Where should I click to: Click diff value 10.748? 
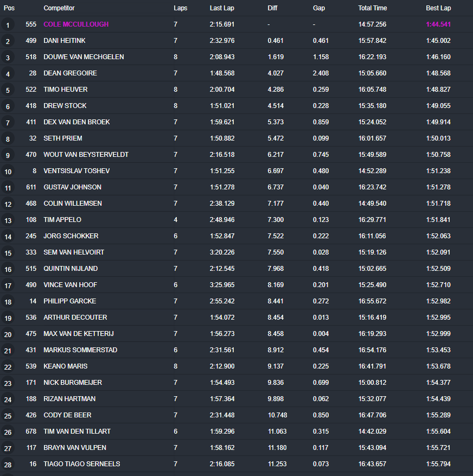277,415
